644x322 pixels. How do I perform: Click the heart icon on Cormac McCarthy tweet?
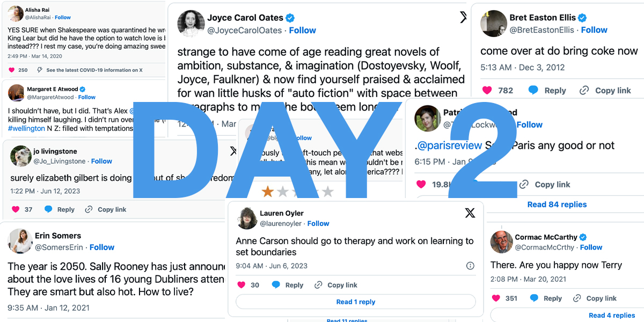pos(495,298)
